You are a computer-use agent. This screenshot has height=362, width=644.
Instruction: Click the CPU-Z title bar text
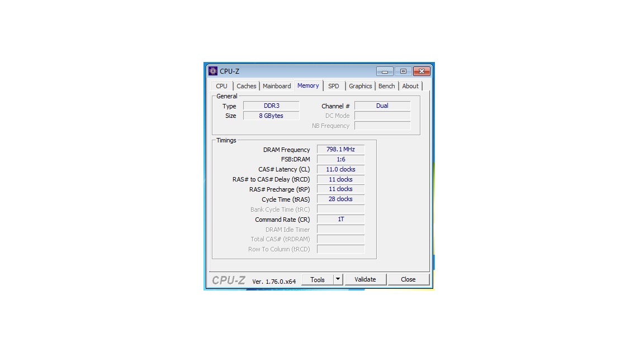(x=230, y=72)
